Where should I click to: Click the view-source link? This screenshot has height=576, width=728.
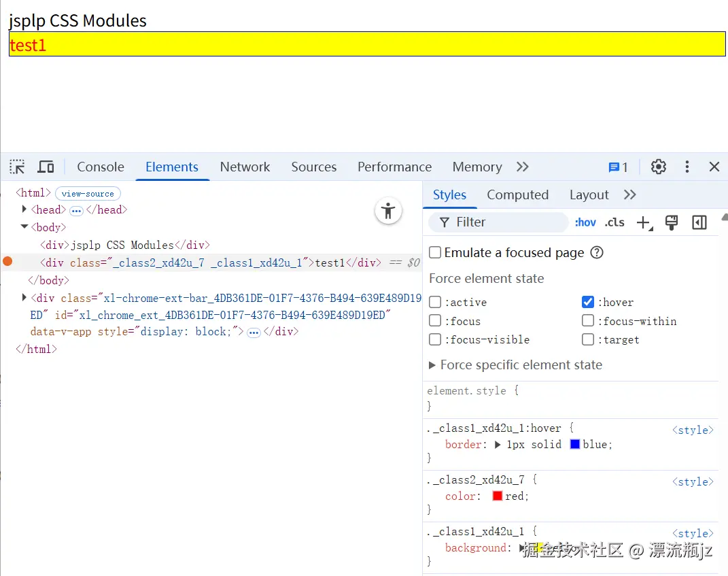tap(88, 193)
